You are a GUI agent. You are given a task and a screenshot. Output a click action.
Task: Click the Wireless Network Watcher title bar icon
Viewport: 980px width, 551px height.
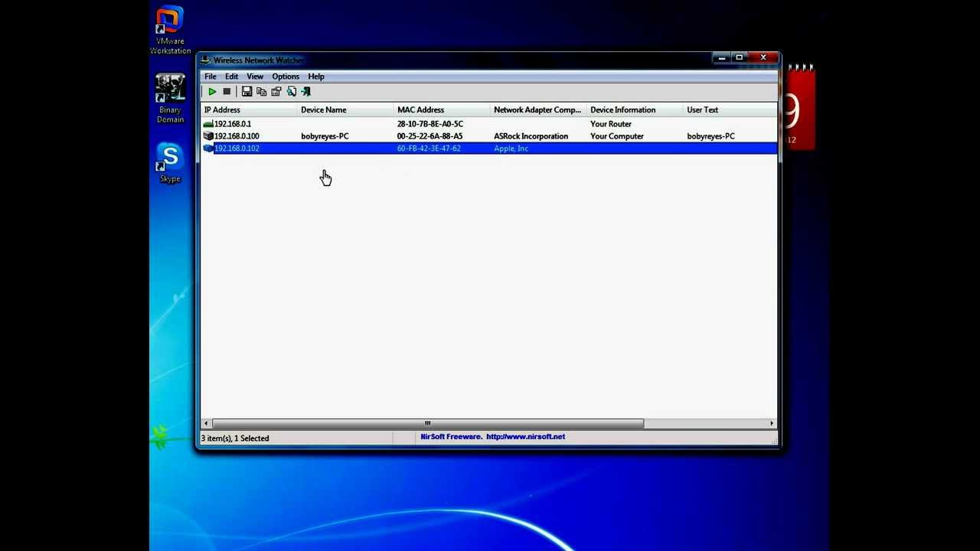point(205,60)
